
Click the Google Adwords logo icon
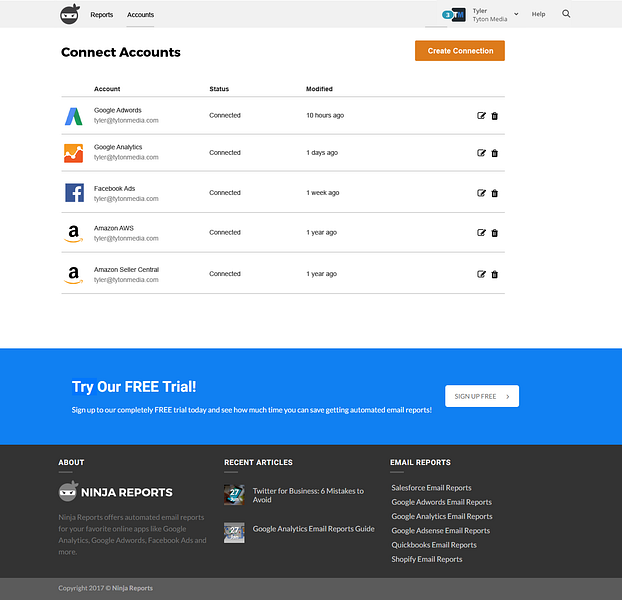[x=73, y=116]
